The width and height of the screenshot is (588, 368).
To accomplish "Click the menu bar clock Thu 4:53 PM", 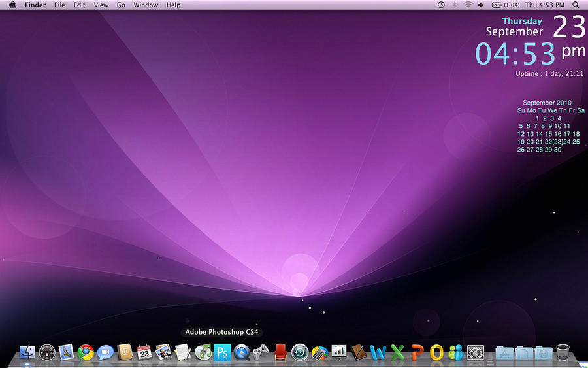I will 544,5.
